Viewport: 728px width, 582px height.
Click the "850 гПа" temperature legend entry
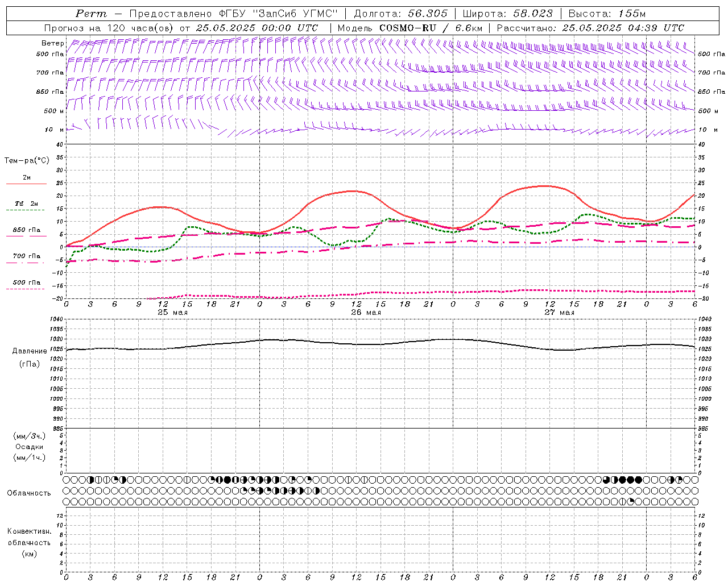coord(27,230)
